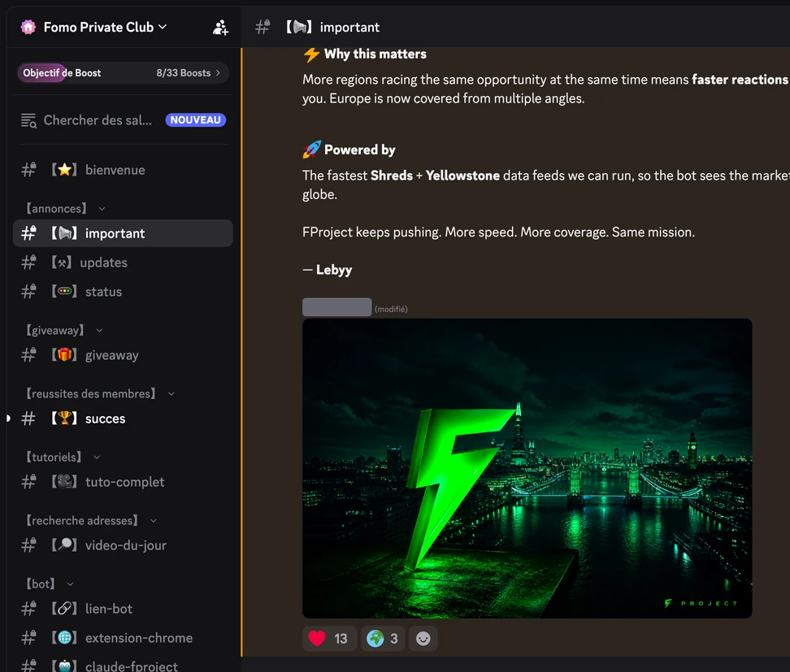Image resolution: width=790 pixels, height=672 pixels.
Task: Click the '— Lebyy' signature text
Action: coord(328,270)
